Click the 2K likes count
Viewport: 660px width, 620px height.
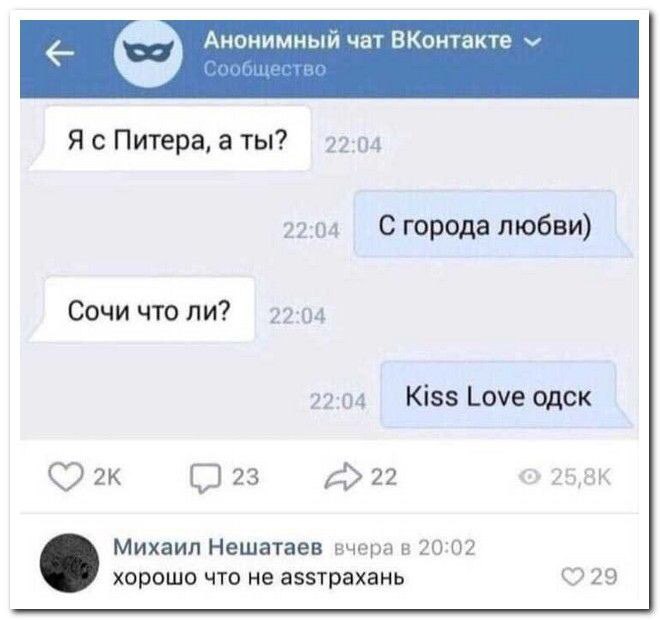click(x=107, y=477)
